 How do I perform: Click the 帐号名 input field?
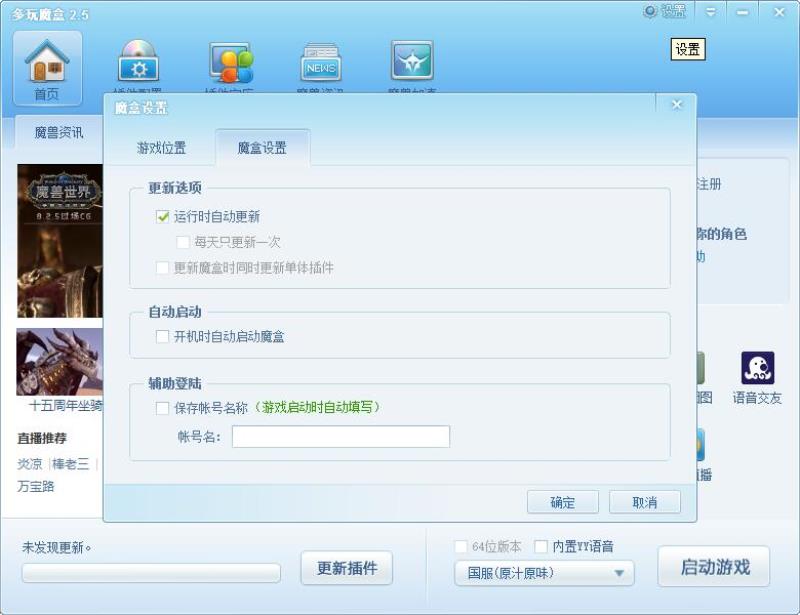pos(341,436)
